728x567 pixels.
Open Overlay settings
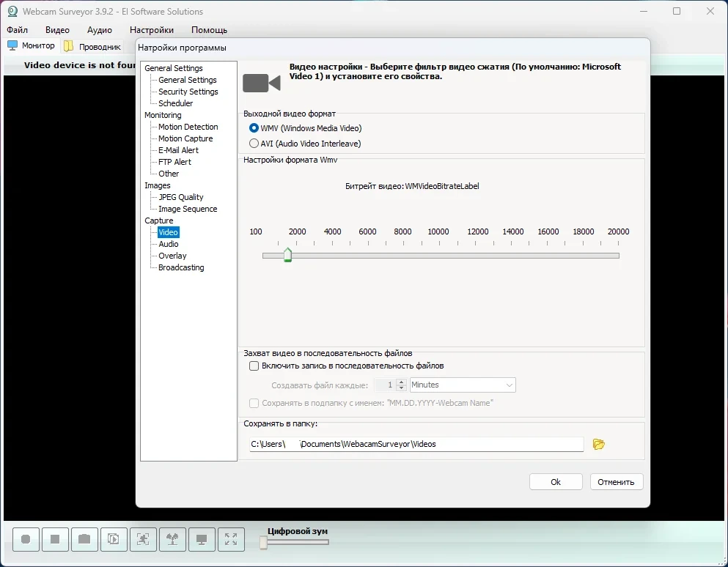coord(172,256)
